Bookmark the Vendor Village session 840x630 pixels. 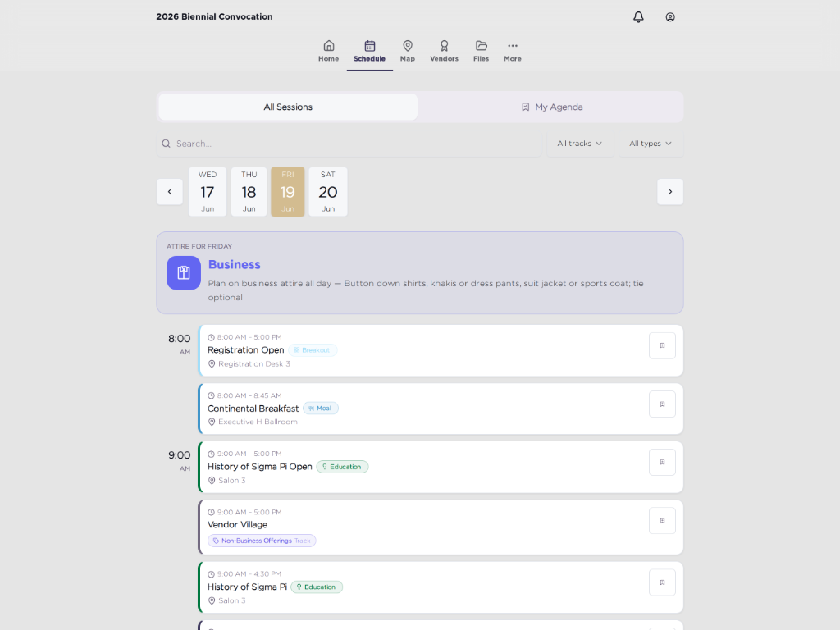662,521
